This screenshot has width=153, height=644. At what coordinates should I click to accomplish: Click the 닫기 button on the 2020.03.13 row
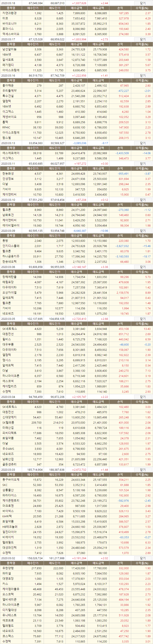143,143
